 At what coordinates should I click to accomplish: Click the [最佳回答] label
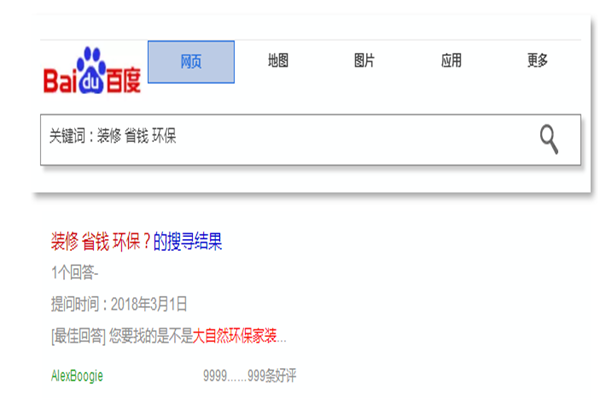(78, 334)
